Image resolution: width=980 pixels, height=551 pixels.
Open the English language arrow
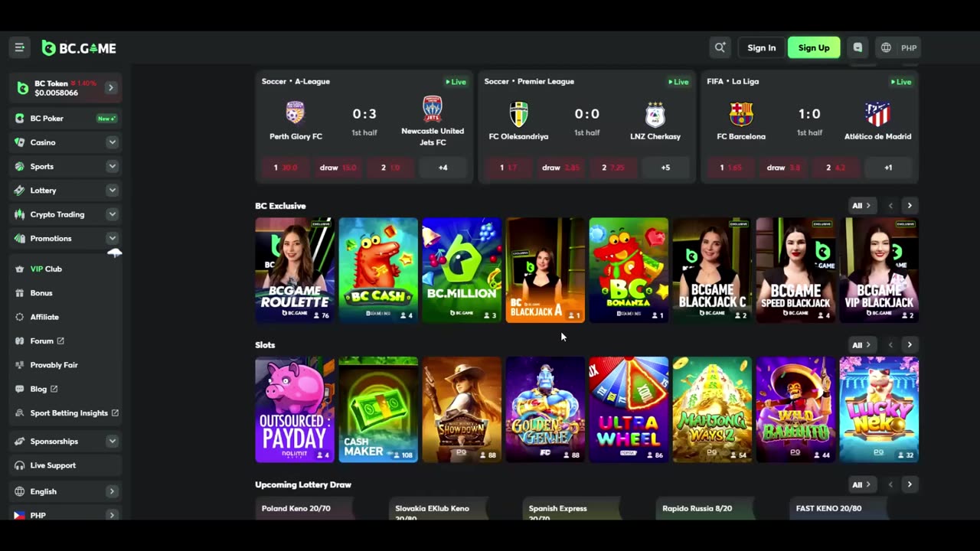click(112, 491)
